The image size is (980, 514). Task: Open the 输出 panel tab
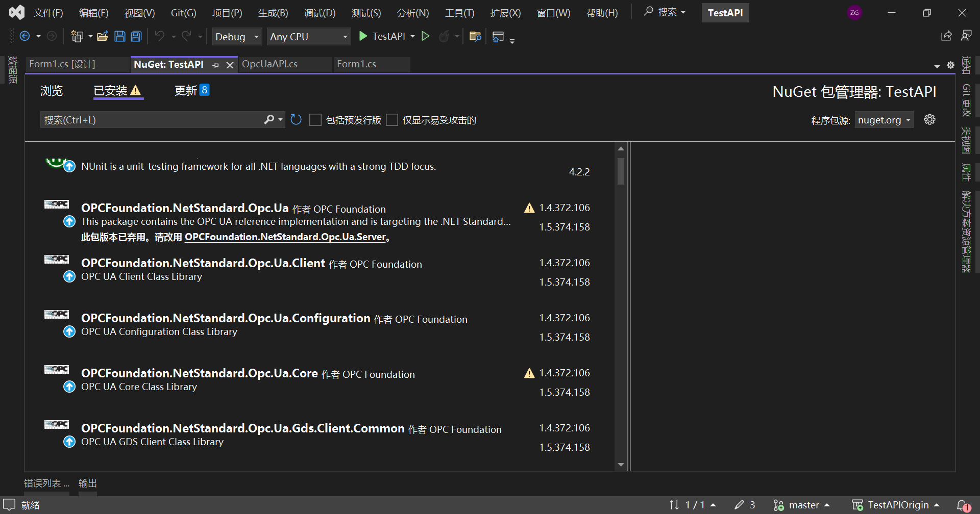point(88,483)
